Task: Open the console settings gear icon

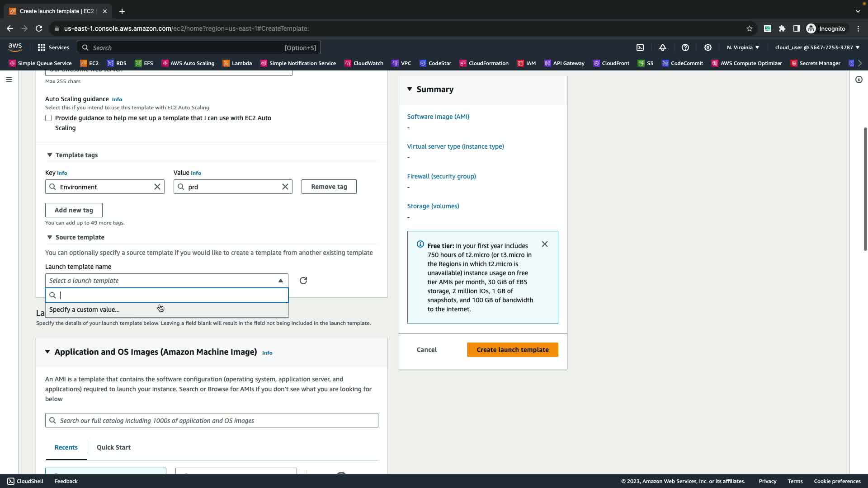Action: (x=708, y=47)
